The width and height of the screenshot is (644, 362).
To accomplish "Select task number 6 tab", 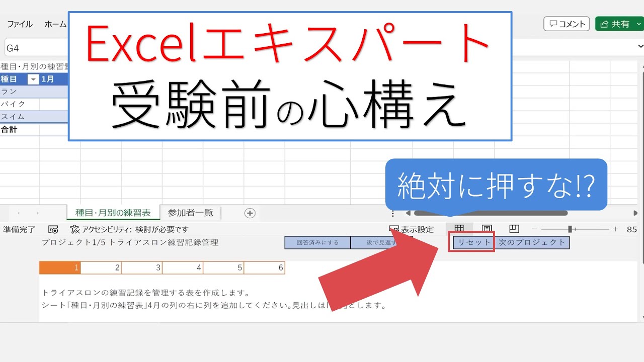I will pyautogui.click(x=264, y=268).
